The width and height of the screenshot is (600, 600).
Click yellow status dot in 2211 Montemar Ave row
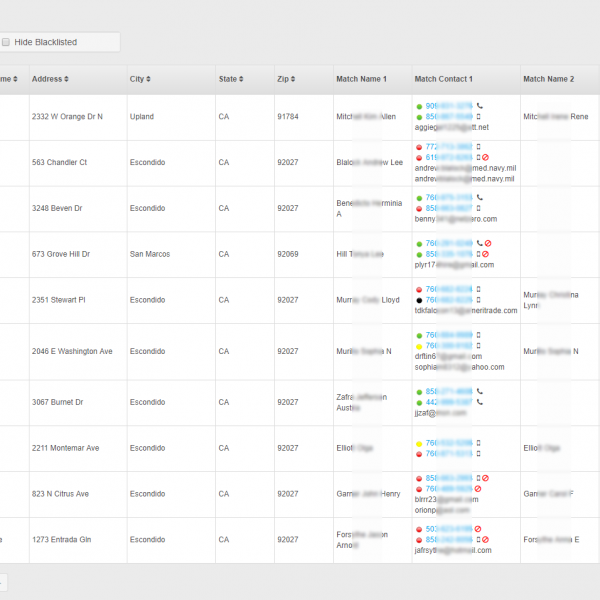tap(419, 442)
